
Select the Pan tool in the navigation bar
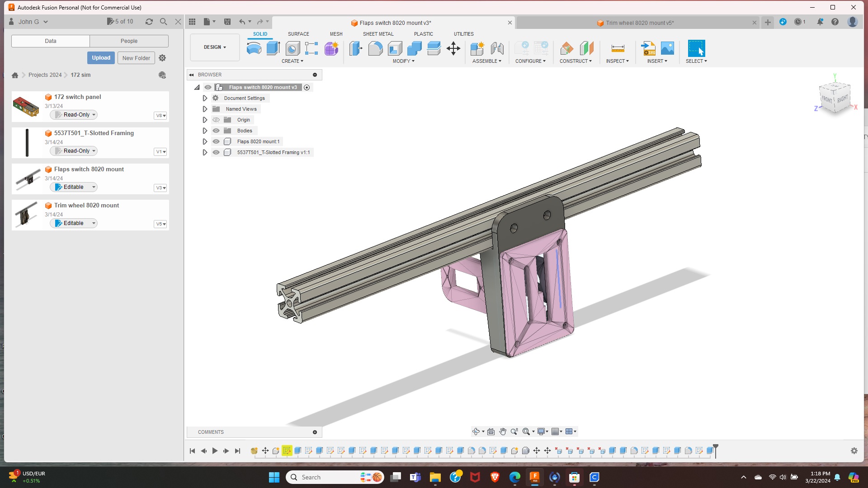[503, 432]
